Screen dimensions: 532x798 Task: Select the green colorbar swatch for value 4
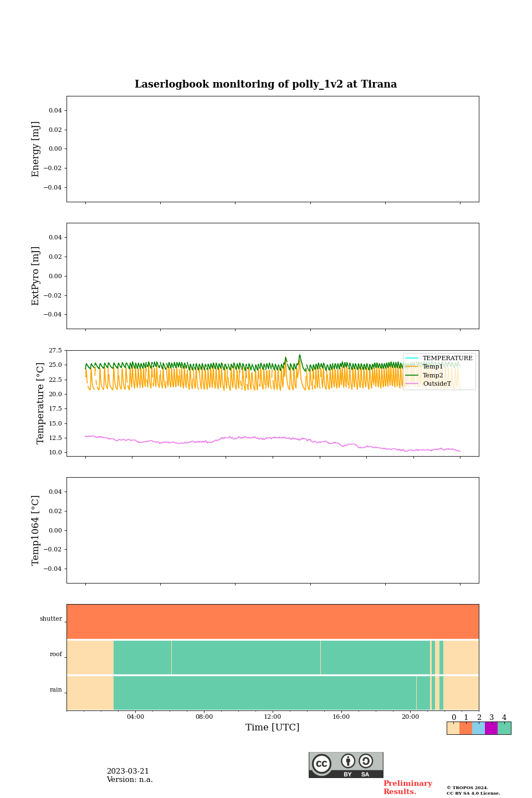click(504, 728)
